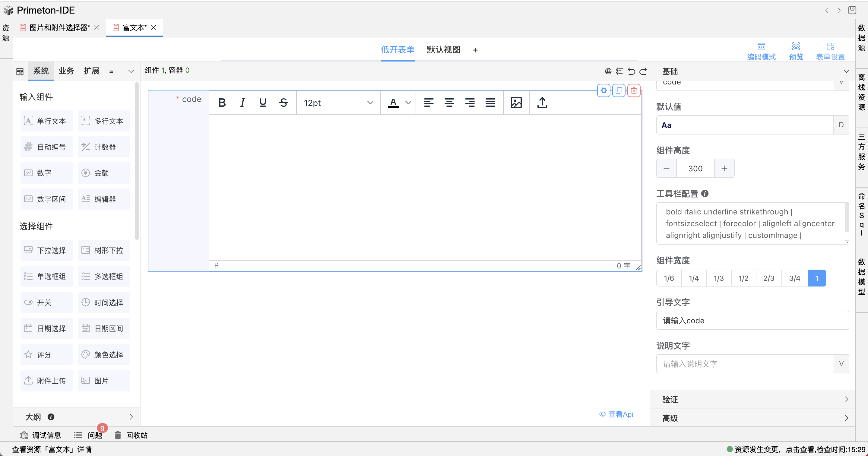This screenshot has height=456, width=868.
Task: Delete the component with red trash icon
Action: coord(633,90)
